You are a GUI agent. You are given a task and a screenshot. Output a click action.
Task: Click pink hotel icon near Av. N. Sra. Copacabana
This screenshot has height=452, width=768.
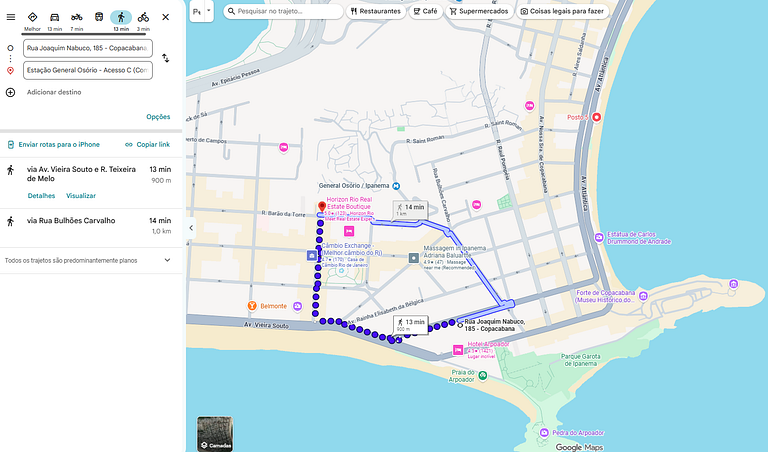pos(529,106)
